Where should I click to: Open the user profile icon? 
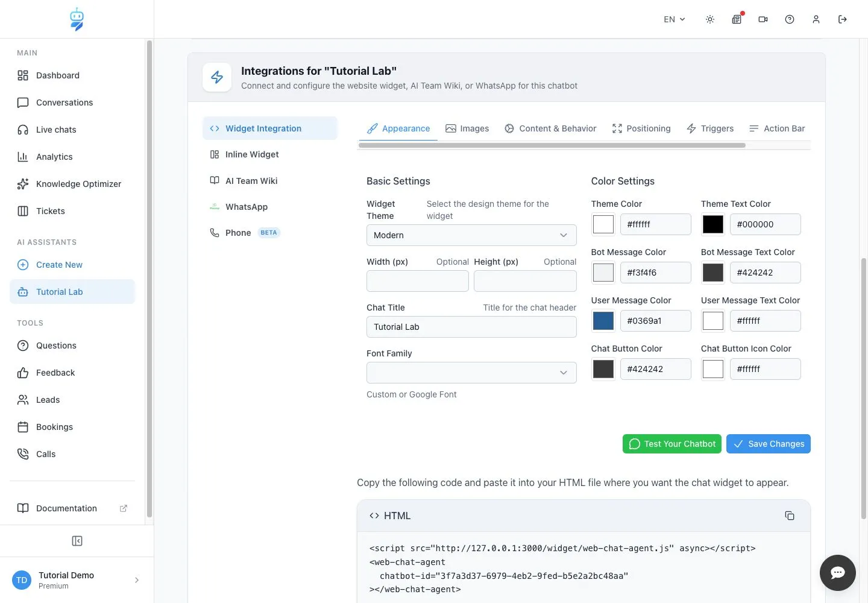[816, 19]
